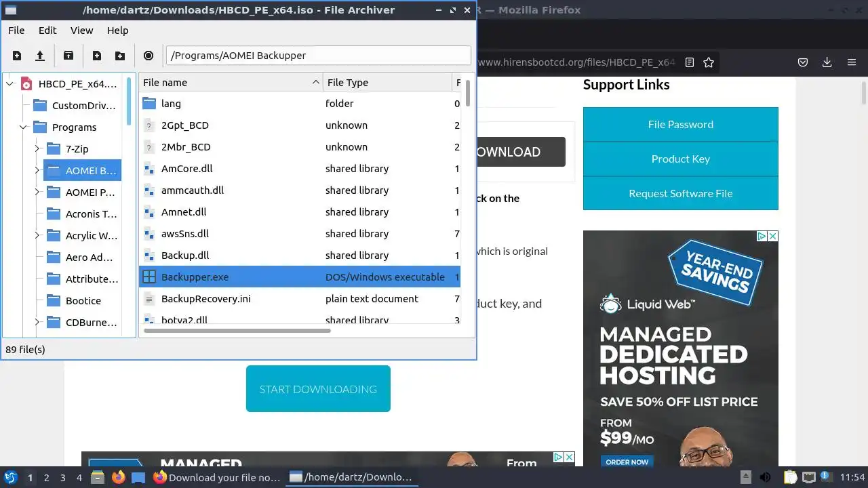Open the View menu
This screenshot has width=868, height=488.
(81, 30)
